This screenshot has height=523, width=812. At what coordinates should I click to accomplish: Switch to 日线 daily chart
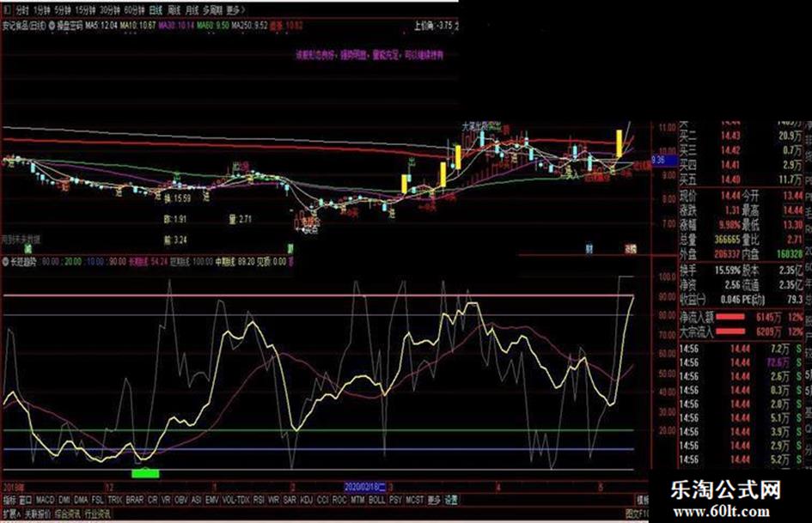coord(156,9)
